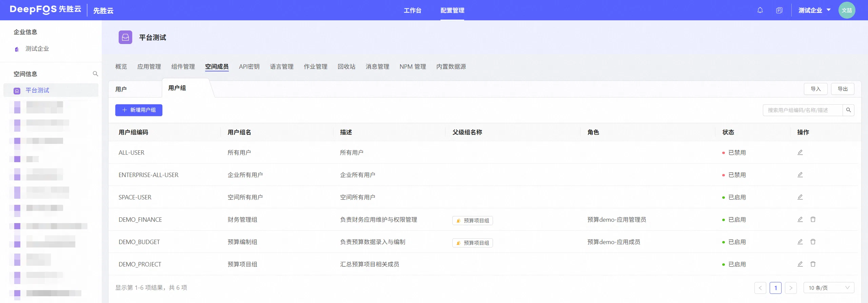Edit the DEMO_FINANCE group
Image resolution: width=868 pixels, height=303 pixels.
pos(800,219)
